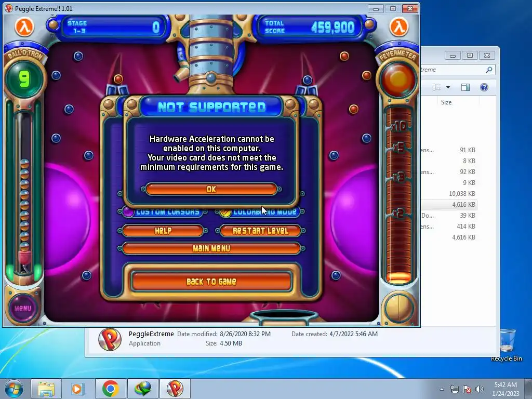This screenshot has width=532, height=399.
Task: Open Internet Download Manager taskbar icon
Action: tap(142, 389)
